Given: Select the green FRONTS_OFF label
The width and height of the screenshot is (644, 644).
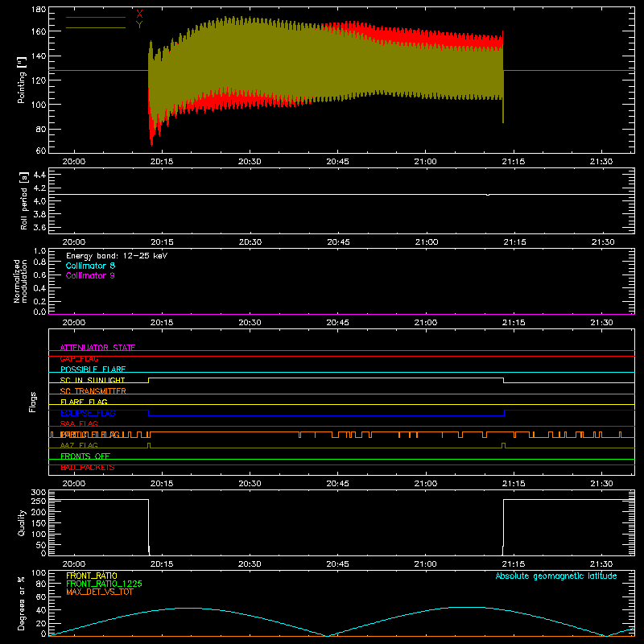Looking at the screenshot, I should (85, 456).
